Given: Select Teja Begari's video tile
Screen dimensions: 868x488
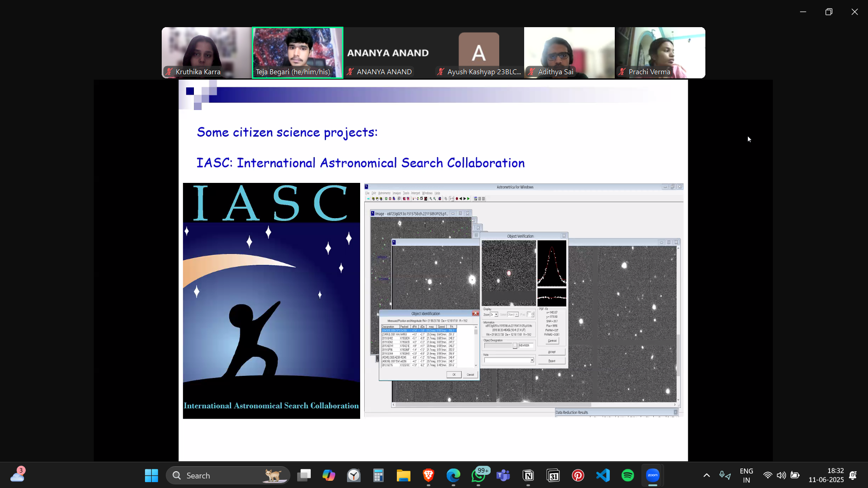Looking at the screenshot, I should tap(298, 53).
